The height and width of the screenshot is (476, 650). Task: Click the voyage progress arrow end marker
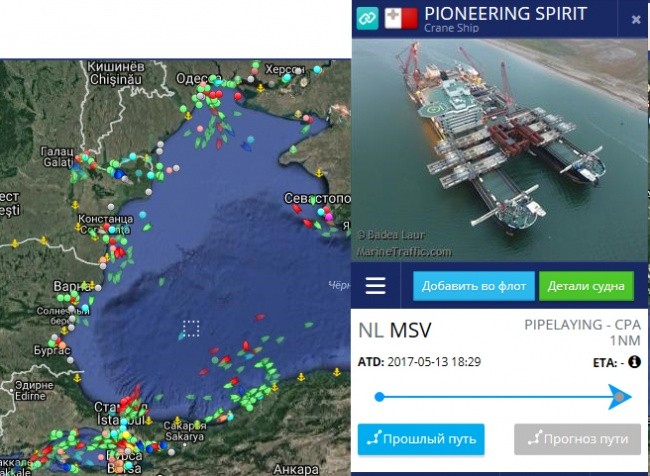(x=619, y=397)
